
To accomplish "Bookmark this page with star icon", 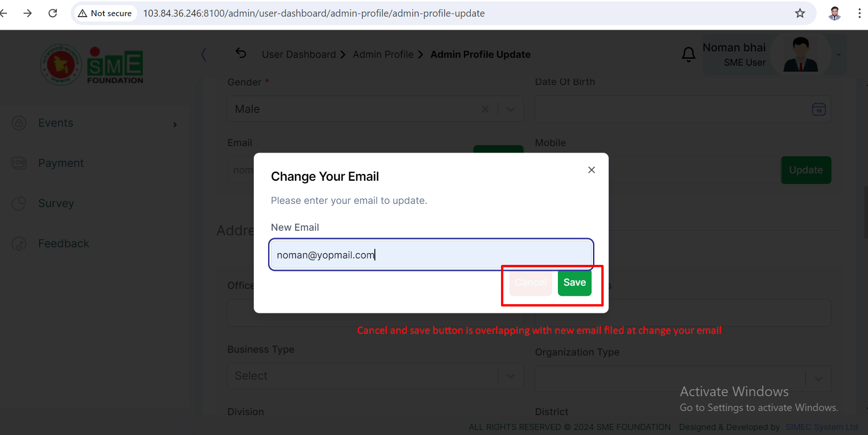I will point(800,13).
